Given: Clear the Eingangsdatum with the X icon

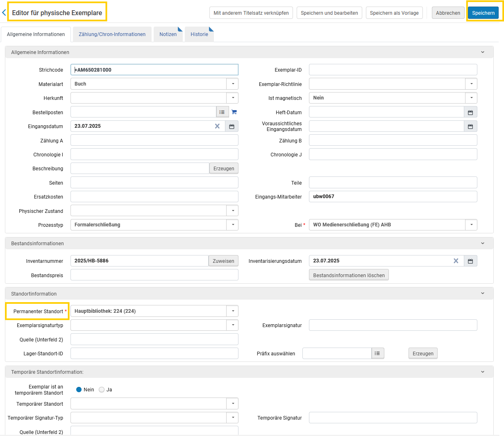Looking at the screenshot, I should pyautogui.click(x=217, y=126).
